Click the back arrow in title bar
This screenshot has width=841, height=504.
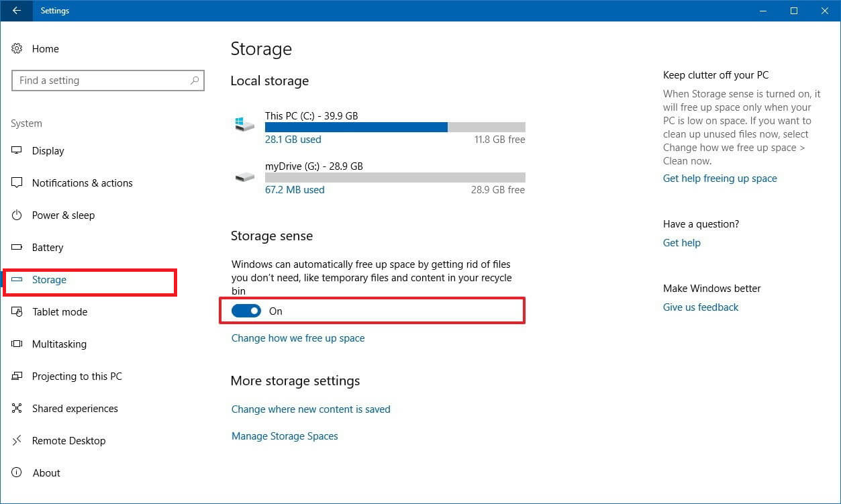tap(16, 11)
